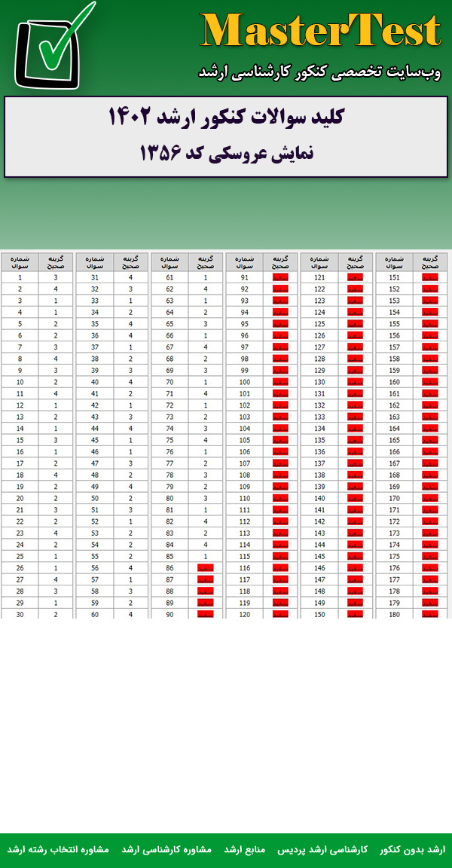Open the ارشد بدون کنکور footer link
Image resolution: width=452 pixels, height=868 pixels.
(412, 849)
